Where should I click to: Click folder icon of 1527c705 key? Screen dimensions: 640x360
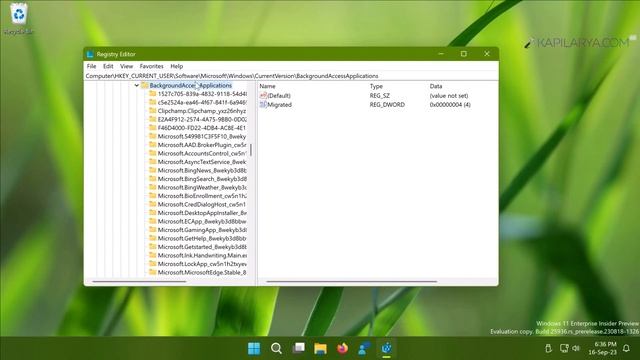click(x=153, y=94)
